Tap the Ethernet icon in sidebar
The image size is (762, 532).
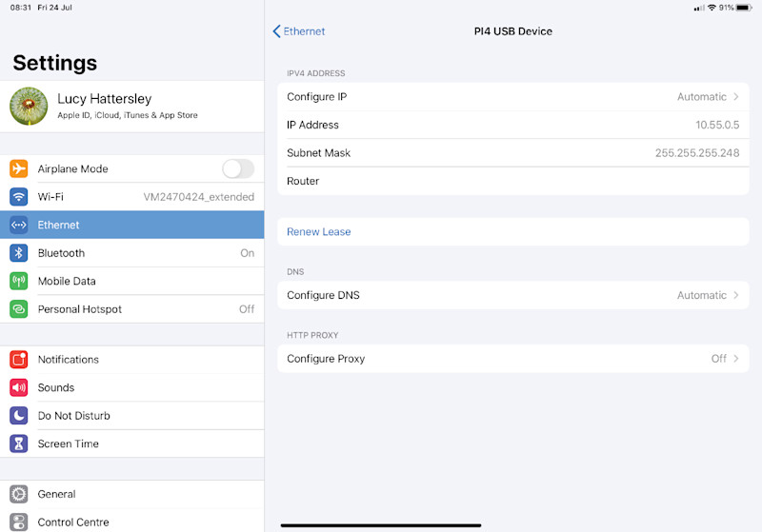coord(18,225)
